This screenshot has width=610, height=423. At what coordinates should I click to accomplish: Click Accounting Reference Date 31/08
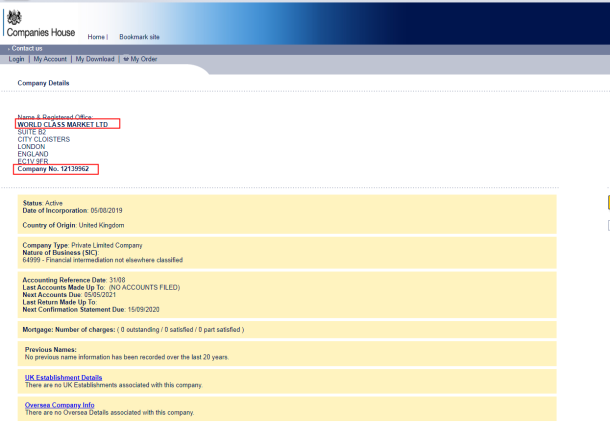pyautogui.click(x=74, y=280)
